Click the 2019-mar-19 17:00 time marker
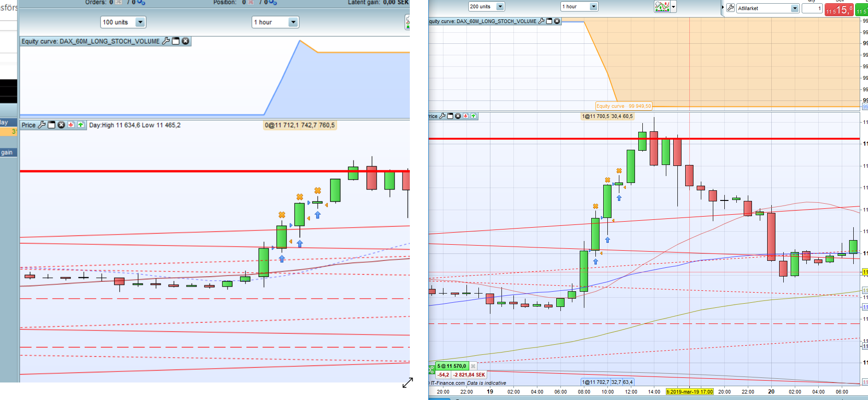 (x=690, y=392)
